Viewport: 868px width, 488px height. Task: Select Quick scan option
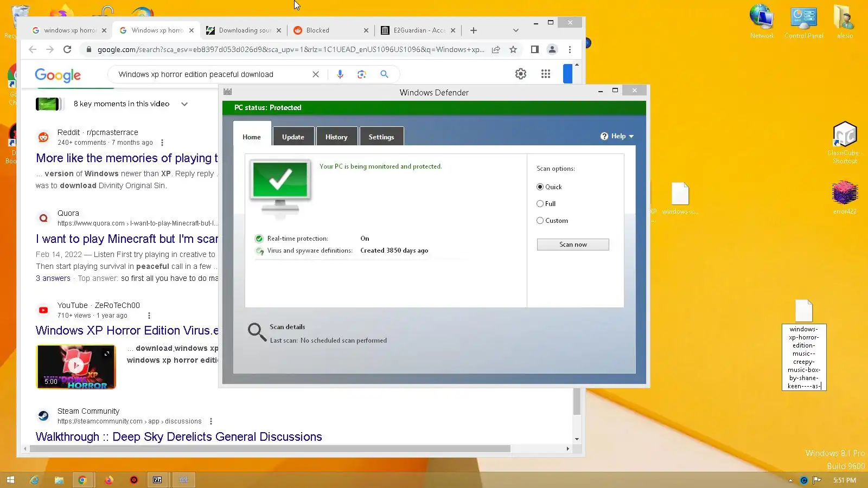[540, 187]
